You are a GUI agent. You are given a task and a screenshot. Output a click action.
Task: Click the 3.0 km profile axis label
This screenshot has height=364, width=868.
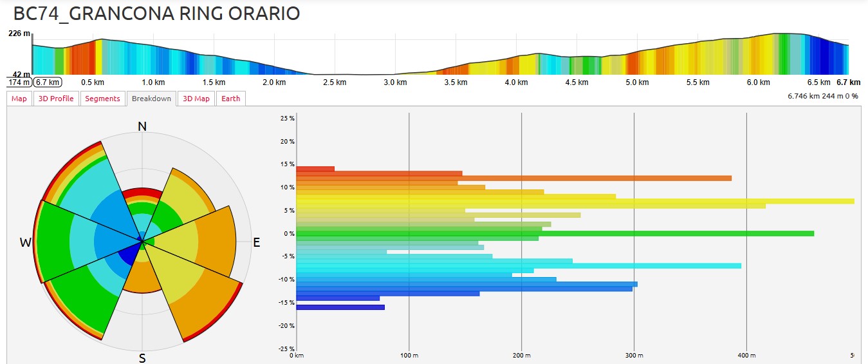(x=395, y=82)
